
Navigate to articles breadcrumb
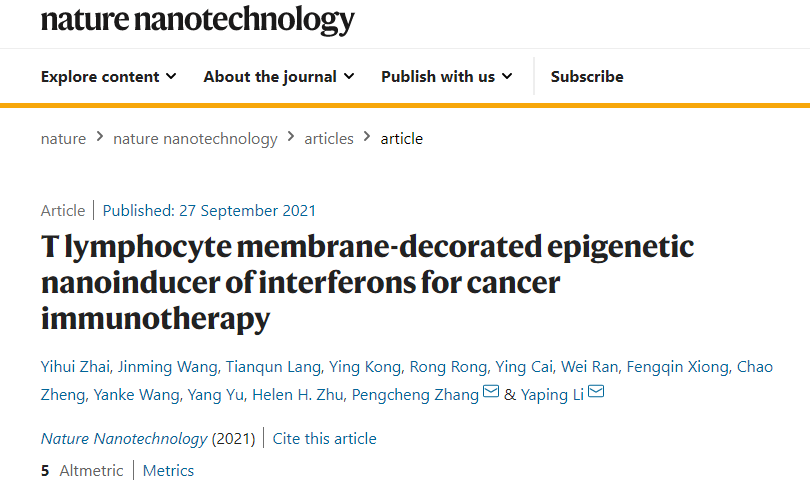[x=329, y=139]
